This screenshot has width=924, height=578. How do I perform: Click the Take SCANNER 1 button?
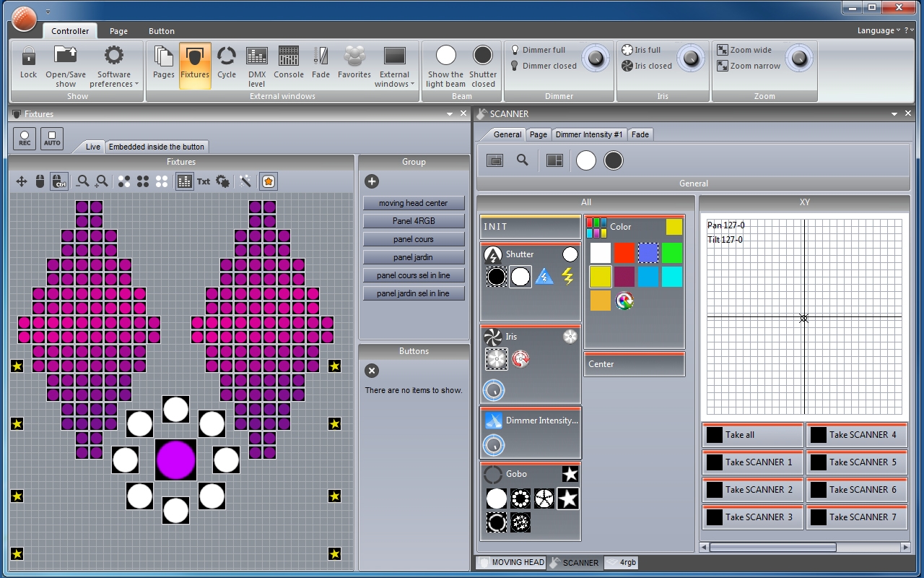point(752,462)
